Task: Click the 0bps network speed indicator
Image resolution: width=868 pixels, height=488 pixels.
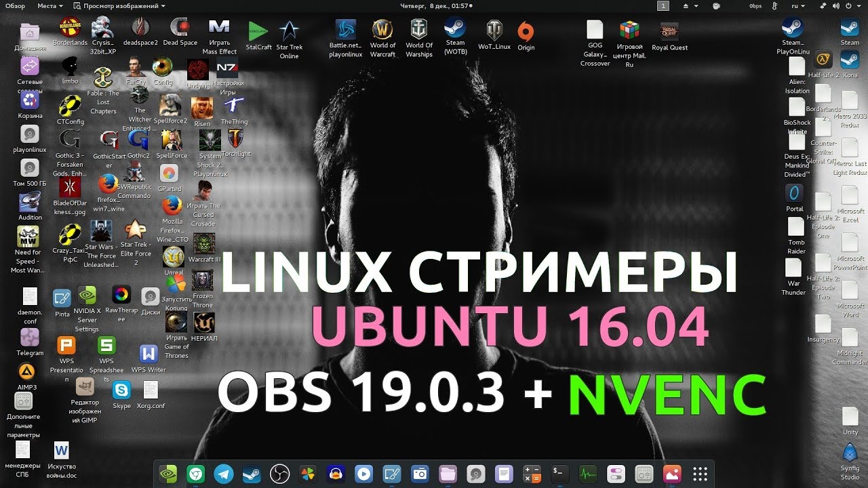Action: (755, 5)
